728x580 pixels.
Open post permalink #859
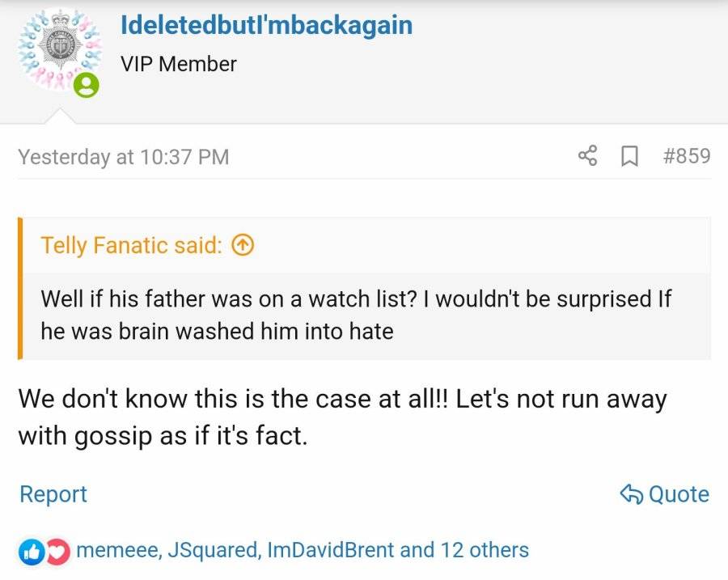point(687,155)
